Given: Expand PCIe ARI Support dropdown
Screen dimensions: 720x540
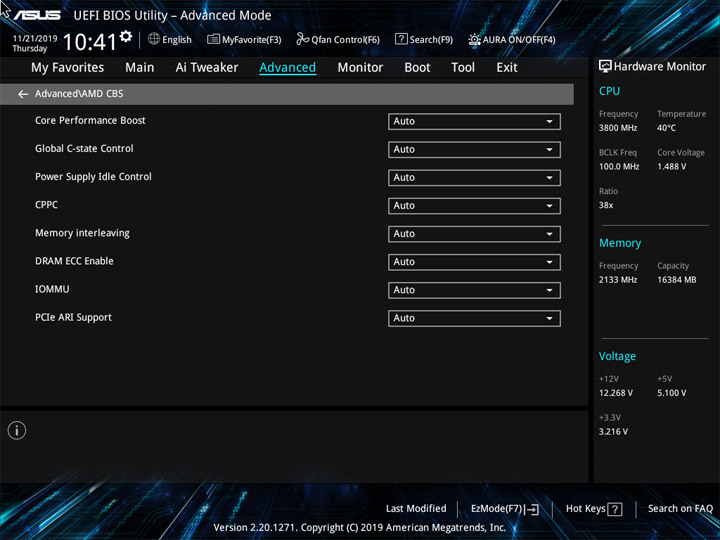Looking at the screenshot, I should [474, 318].
